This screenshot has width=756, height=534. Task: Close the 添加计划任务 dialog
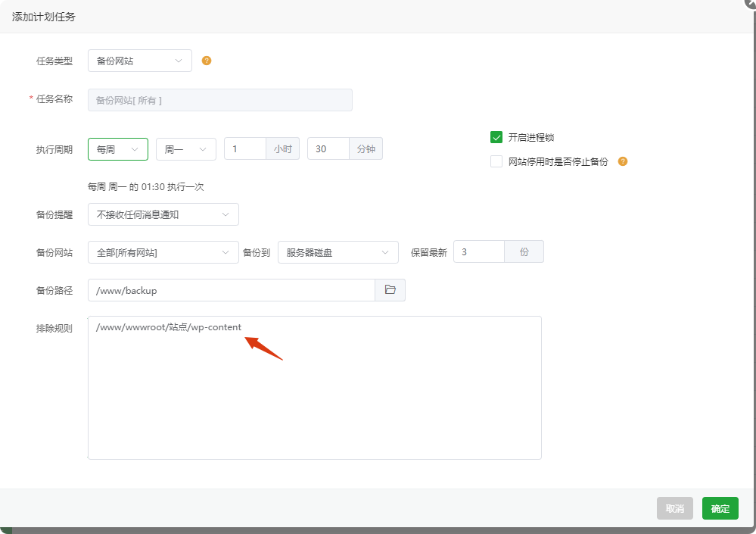tap(751, 2)
